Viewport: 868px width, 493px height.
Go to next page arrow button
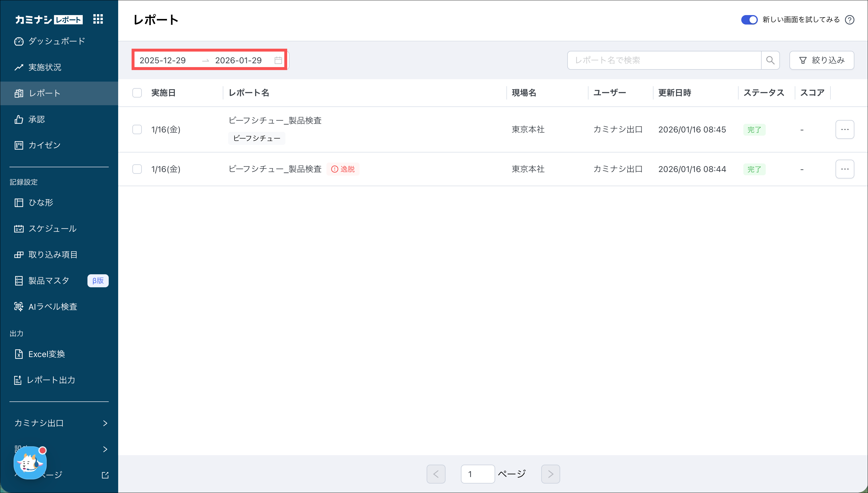550,474
